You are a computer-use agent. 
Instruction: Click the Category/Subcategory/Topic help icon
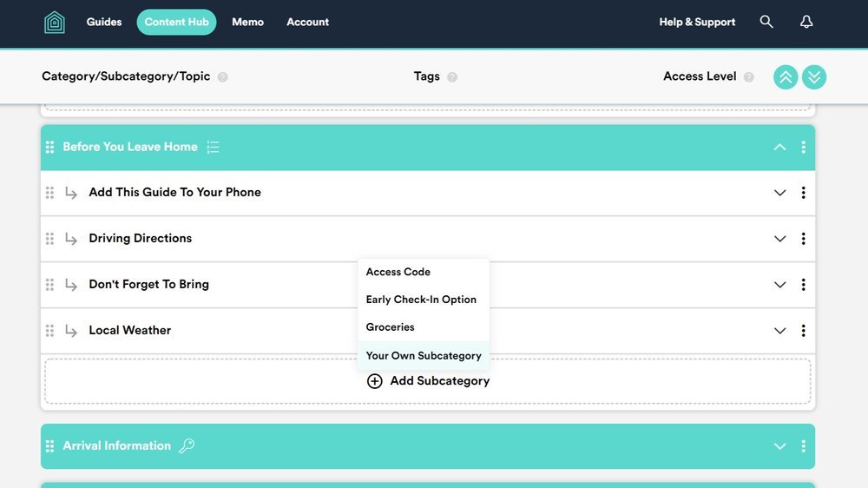click(x=222, y=77)
